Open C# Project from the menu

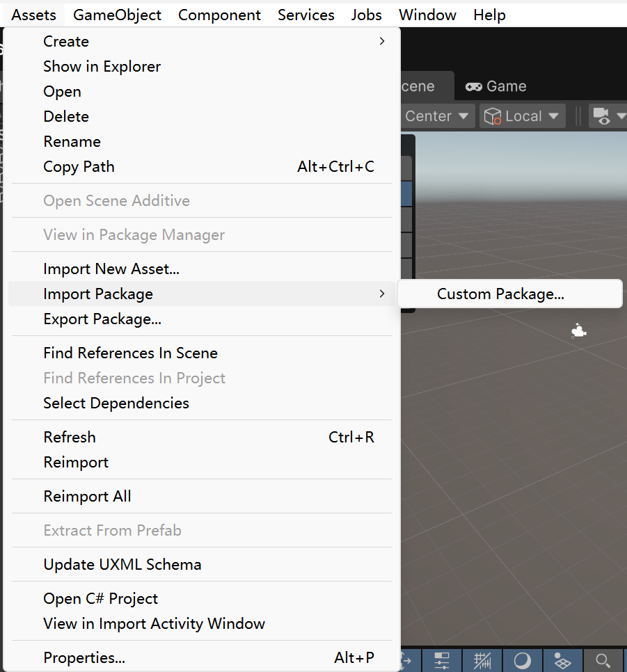pyautogui.click(x=100, y=598)
